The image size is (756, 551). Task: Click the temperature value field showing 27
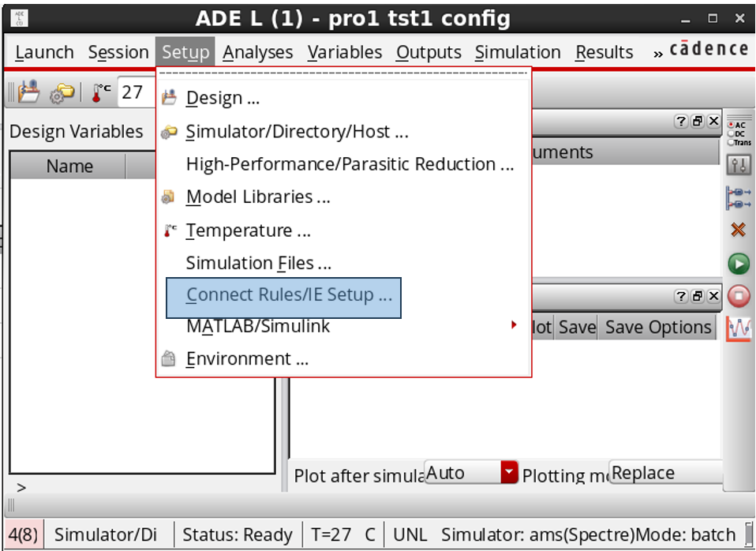134,92
